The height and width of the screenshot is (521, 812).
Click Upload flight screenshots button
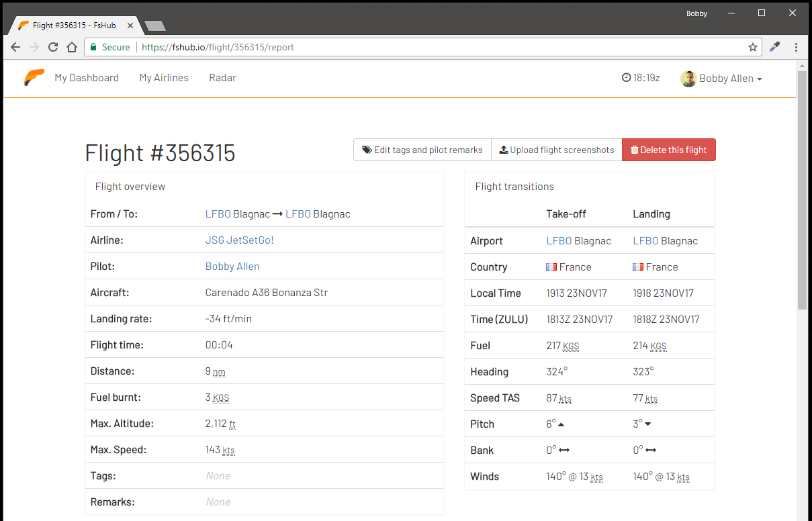[x=557, y=150]
